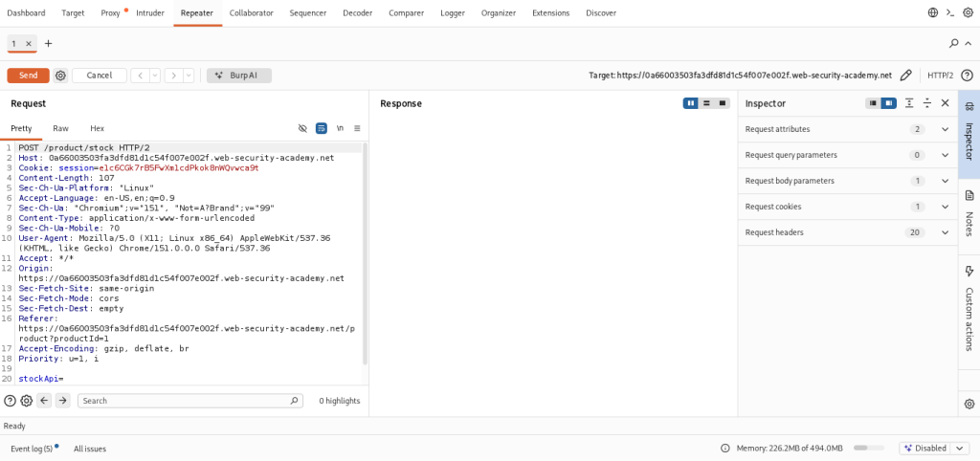Screen dimensions: 980x461
Task: Click the memory info icon
Action: [725, 449]
